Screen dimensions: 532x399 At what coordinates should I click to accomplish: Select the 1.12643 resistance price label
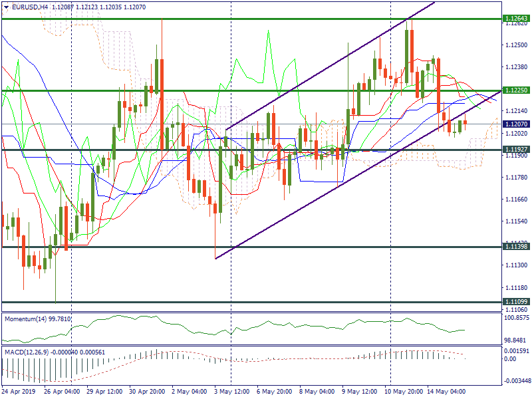[x=516, y=19]
